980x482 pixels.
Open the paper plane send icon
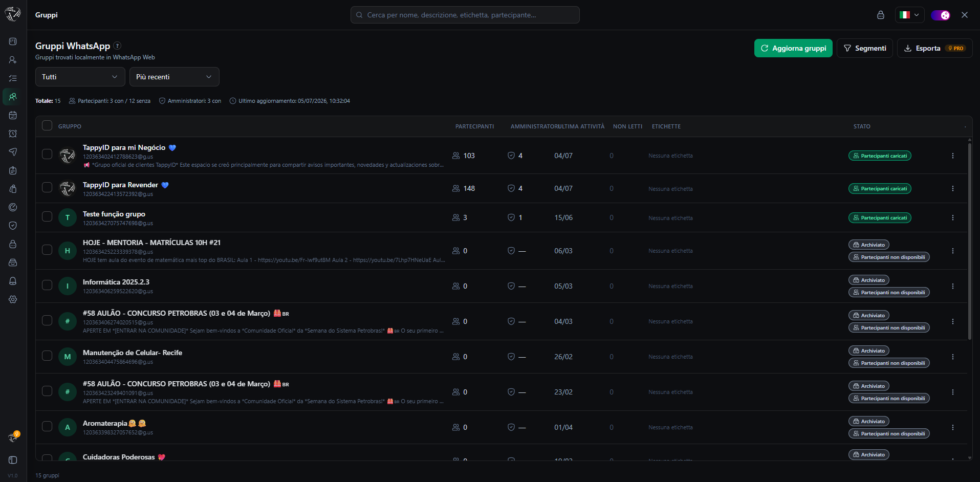13,152
